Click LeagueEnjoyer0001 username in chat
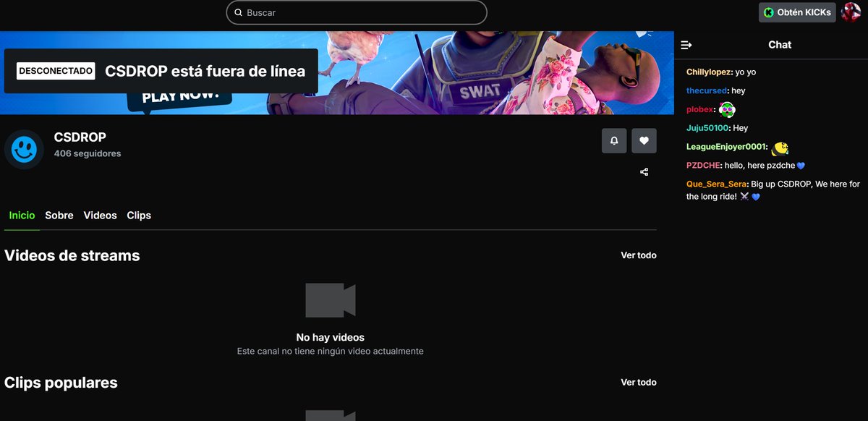The width and height of the screenshot is (868, 421). point(726,147)
